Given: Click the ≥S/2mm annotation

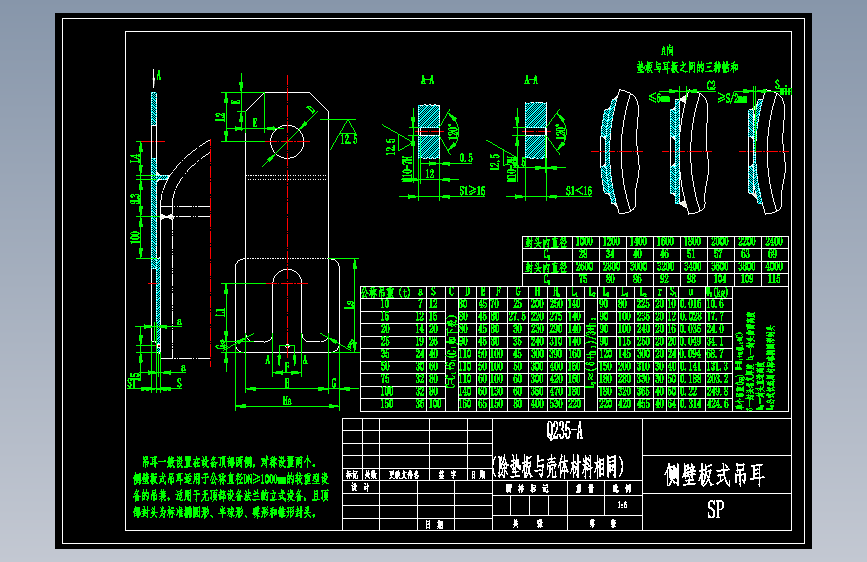Looking at the screenshot, I should pyautogui.click(x=733, y=98).
